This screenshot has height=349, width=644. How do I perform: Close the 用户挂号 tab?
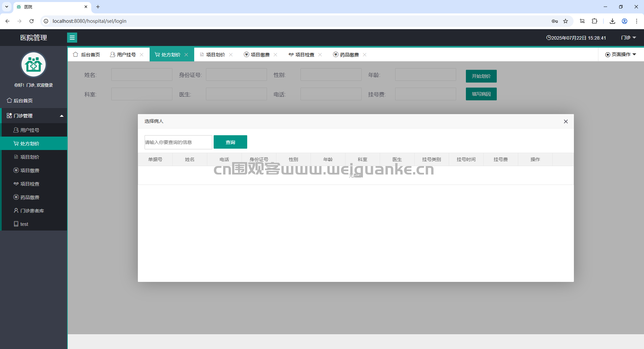[x=142, y=55]
